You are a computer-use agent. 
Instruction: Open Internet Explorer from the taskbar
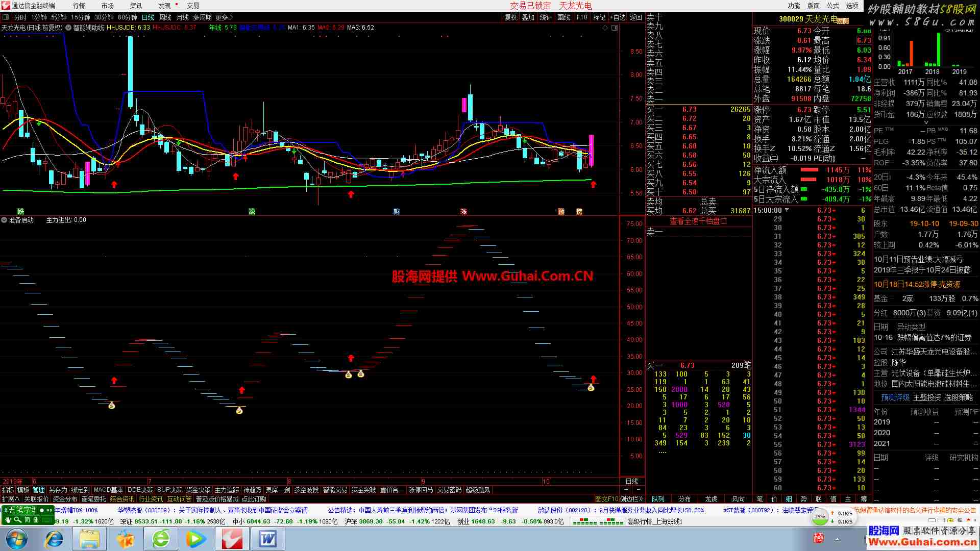54,539
